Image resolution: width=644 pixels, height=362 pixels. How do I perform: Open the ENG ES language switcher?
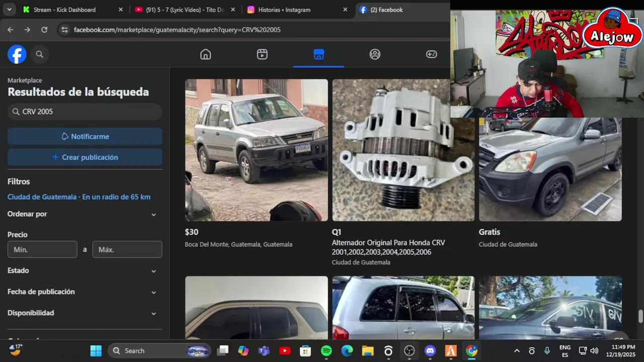[x=565, y=351]
